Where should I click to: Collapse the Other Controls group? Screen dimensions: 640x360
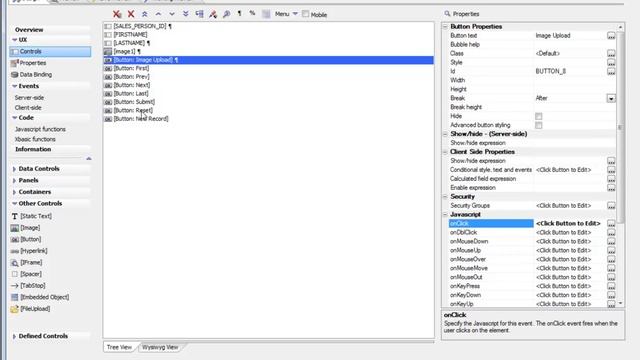[x=15, y=203]
